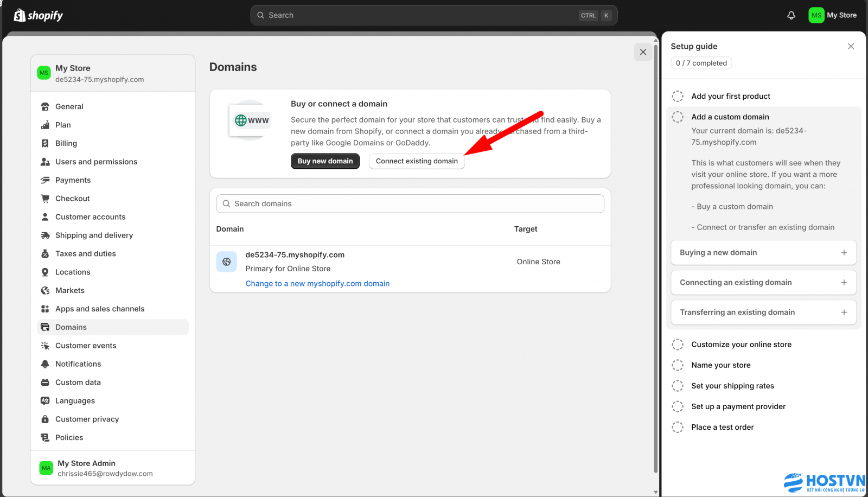Image resolution: width=868 pixels, height=497 pixels.
Task: Open My Store Admin account at bottom
Action: click(x=113, y=468)
